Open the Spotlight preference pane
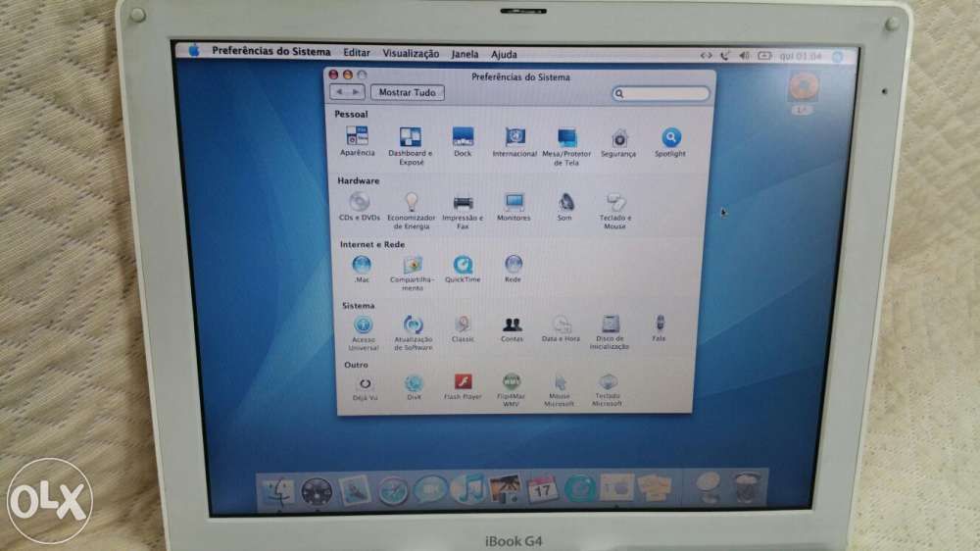The height and width of the screenshot is (551, 980). pyautogui.click(x=670, y=142)
